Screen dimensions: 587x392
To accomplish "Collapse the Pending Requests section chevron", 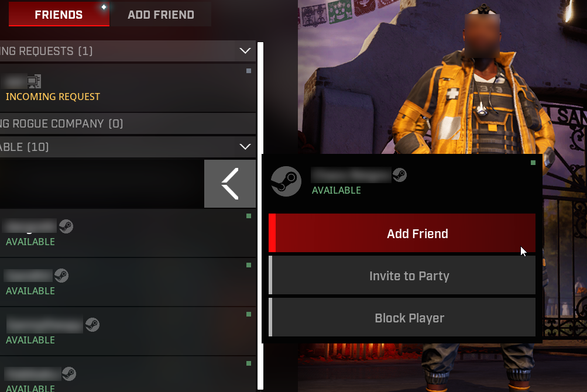I will point(245,50).
